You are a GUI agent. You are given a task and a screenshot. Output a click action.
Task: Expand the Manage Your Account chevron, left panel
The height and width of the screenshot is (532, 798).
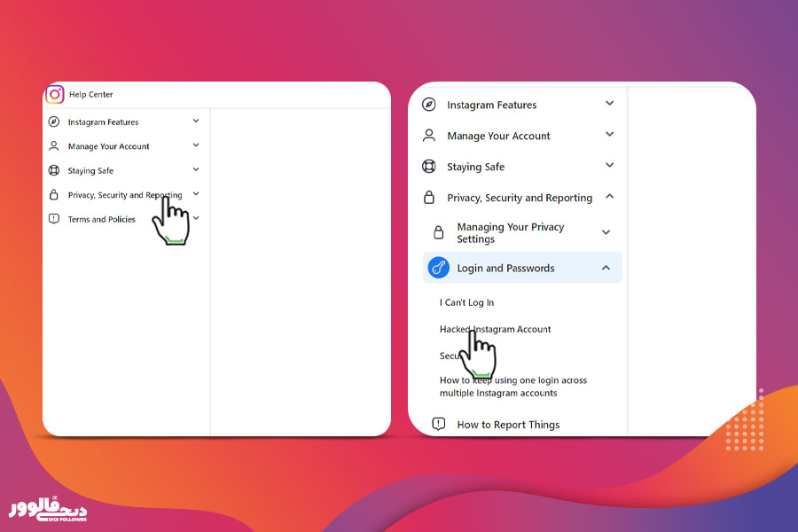click(x=196, y=145)
